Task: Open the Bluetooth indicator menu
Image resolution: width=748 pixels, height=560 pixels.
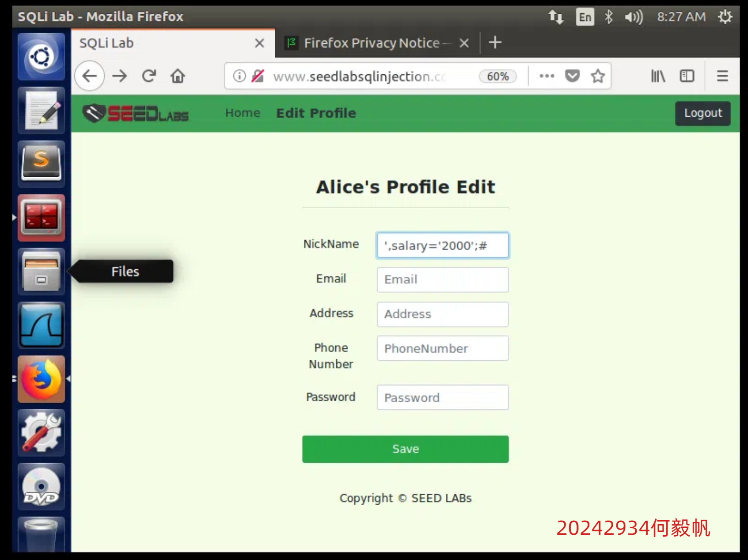Action: point(608,17)
